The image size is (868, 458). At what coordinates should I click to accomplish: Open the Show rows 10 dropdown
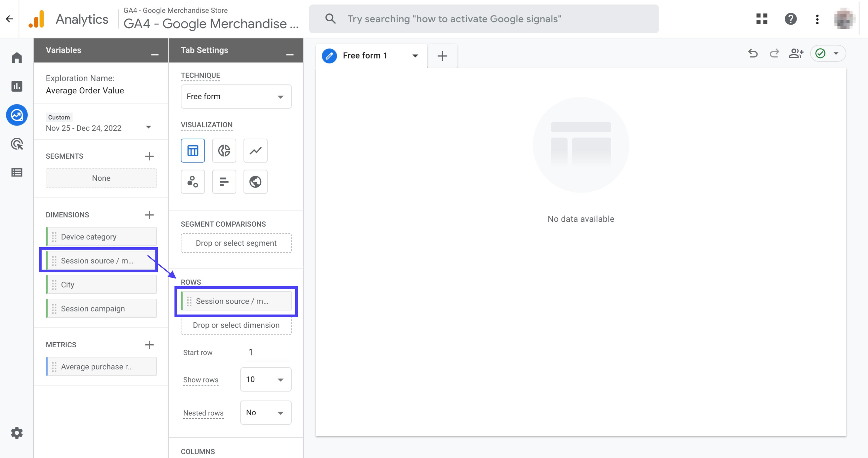pyautogui.click(x=266, y=379)
